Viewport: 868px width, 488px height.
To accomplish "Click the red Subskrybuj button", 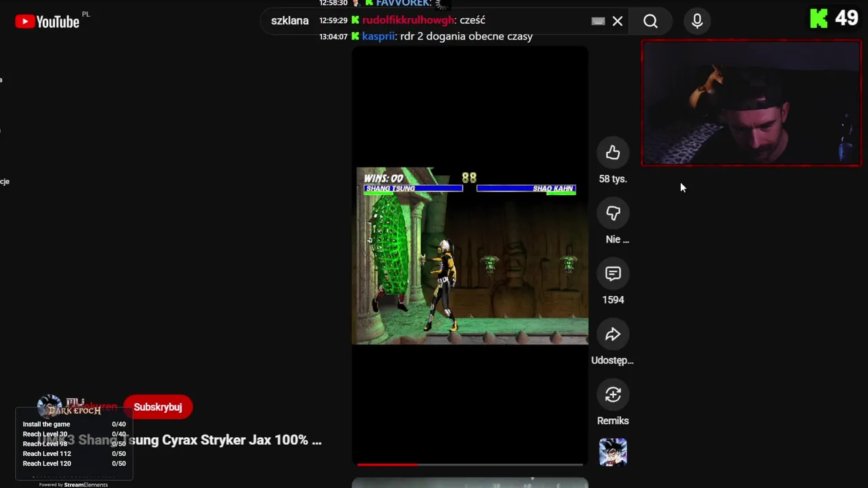I will coord(158,407).
